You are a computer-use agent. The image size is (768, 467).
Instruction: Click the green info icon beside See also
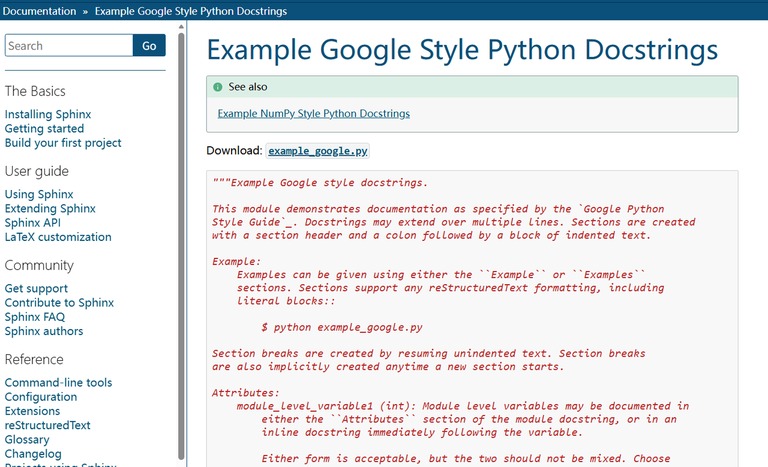(218, 87)
